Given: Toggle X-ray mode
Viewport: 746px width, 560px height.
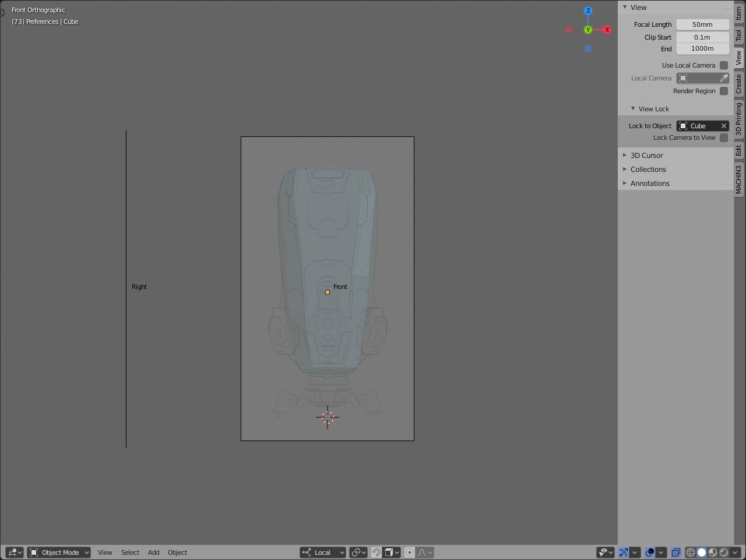Looking at the screenshot, I should pos(676,552).
